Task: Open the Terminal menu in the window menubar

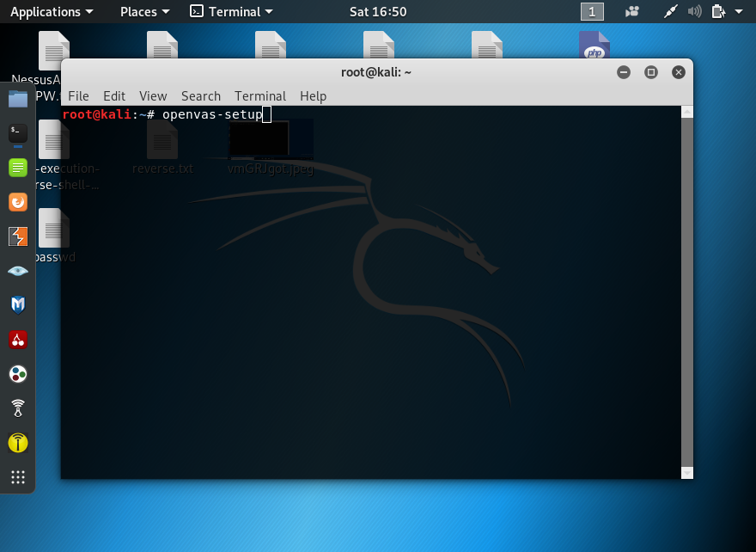Action: tap(260, 96)
